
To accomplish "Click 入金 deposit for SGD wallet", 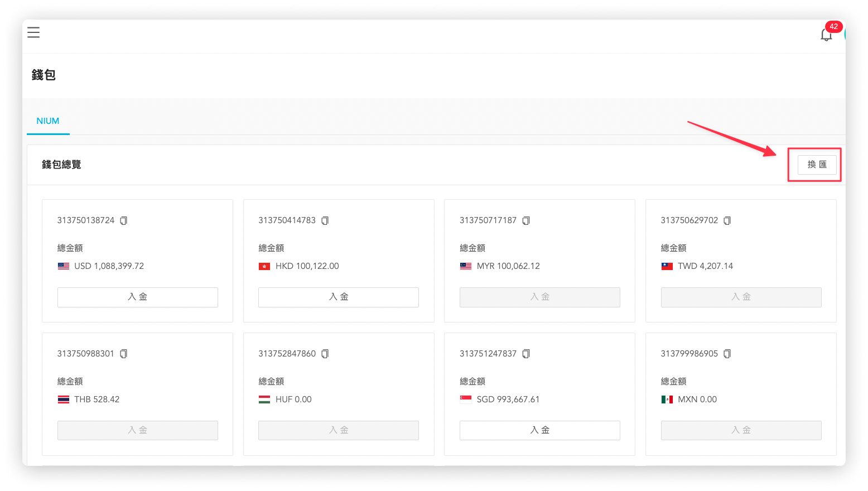I will click(540, 430).
